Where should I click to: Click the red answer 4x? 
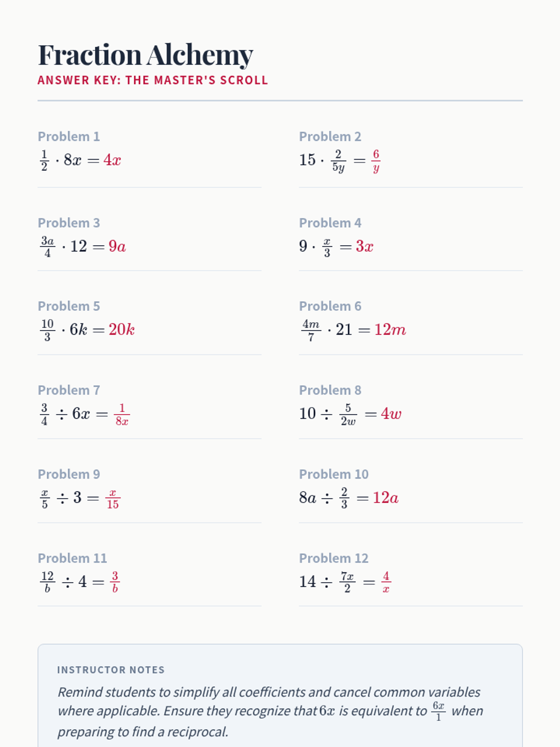(112, 160)
